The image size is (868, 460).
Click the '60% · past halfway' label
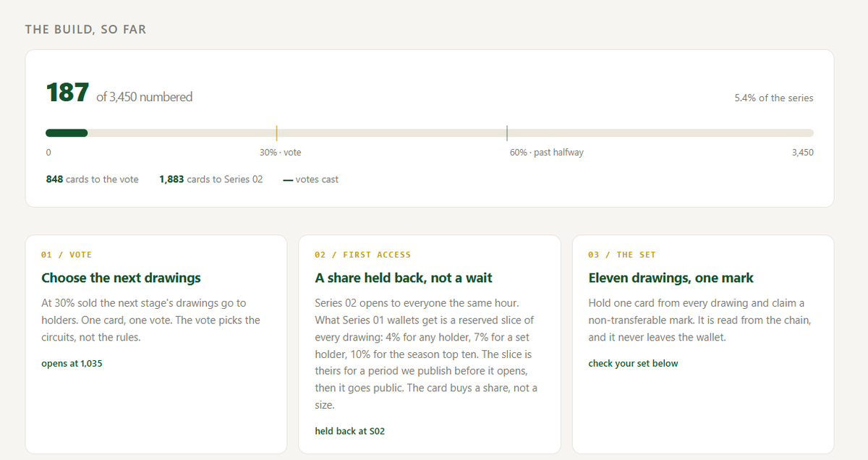pos(547,153)
